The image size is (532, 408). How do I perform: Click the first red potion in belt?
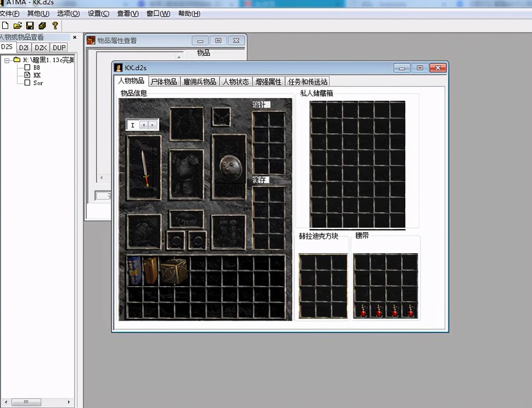(363, 310)
